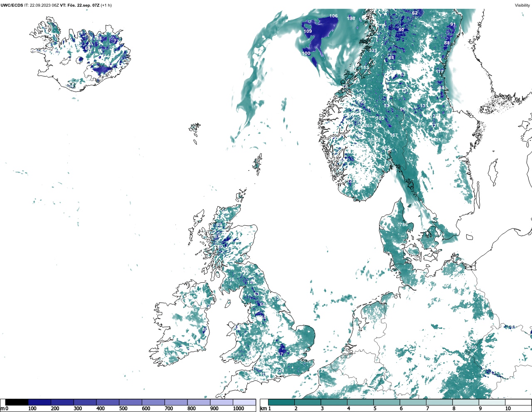
Task: Click the '183' value in Norway
Action: click(365, 68)
